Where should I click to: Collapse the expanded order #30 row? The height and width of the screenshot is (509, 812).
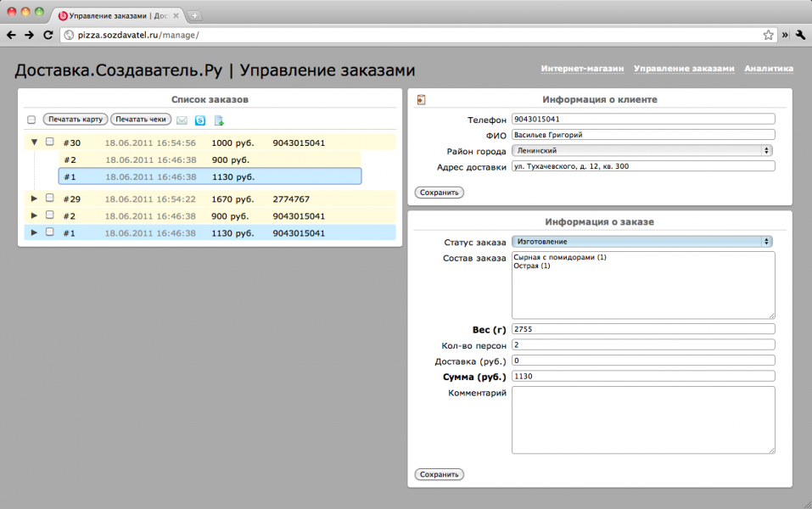pyautogui.click(x=35, y=143)
